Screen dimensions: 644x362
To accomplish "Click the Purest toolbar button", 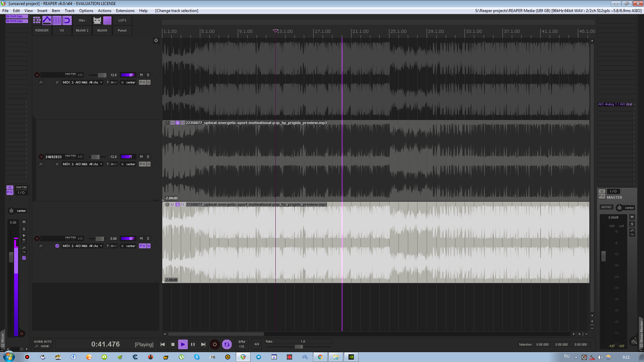I will 122,31.
